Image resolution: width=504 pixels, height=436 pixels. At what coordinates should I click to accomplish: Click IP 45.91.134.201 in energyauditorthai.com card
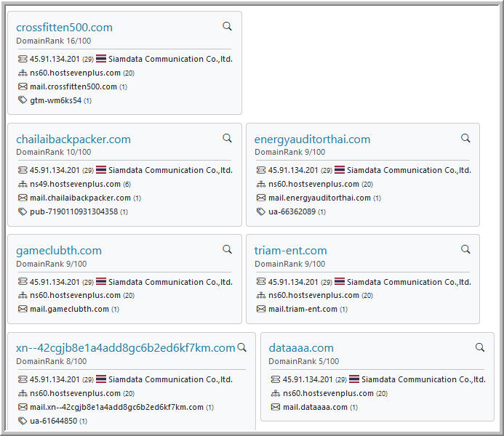coord(293,171)
